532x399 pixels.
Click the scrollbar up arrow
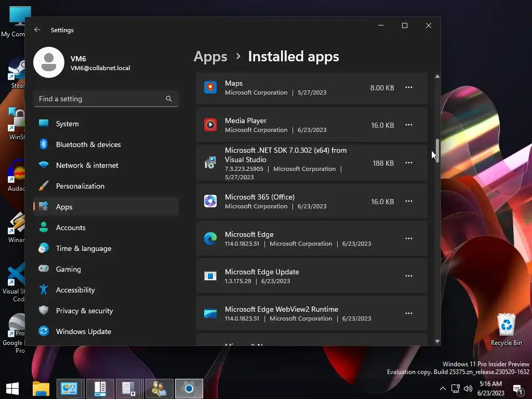[437, 77]
